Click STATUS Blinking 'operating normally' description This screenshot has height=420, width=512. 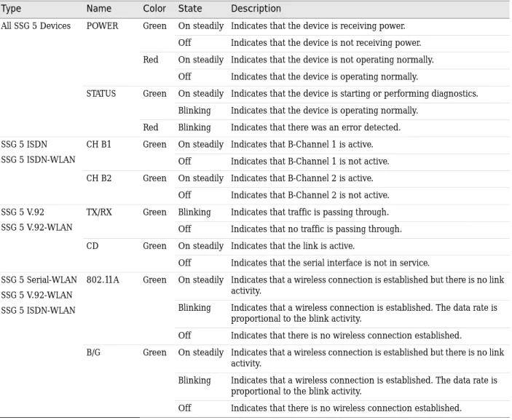[325, 111]
